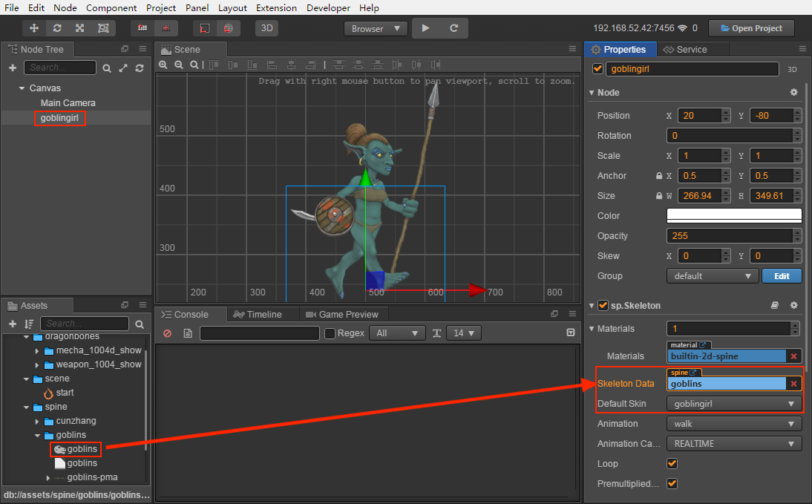
Task: Collapse the Node section in Properties
Action: pyautogui.click(x=592, y=93)
